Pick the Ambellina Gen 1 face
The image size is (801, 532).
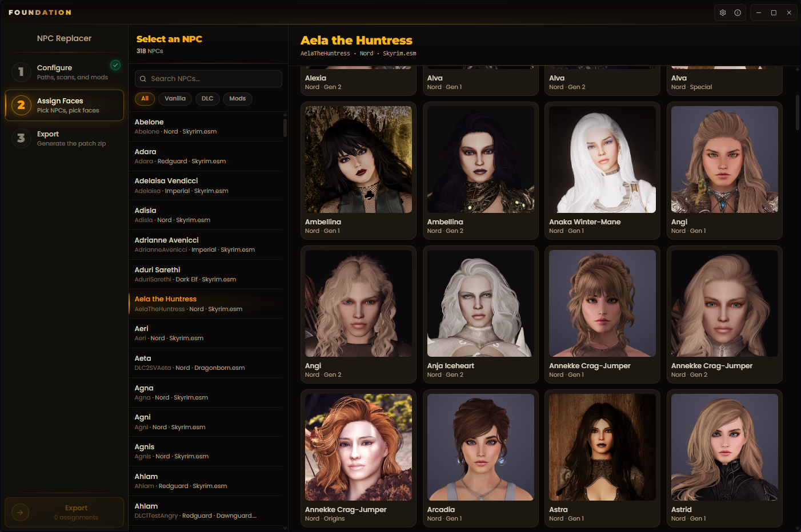[x=358, y=171]
